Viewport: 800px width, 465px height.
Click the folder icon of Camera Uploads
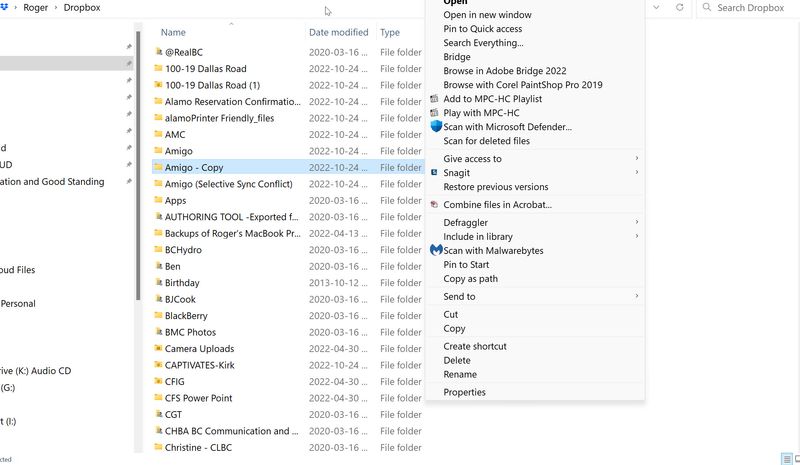(158, 348)
